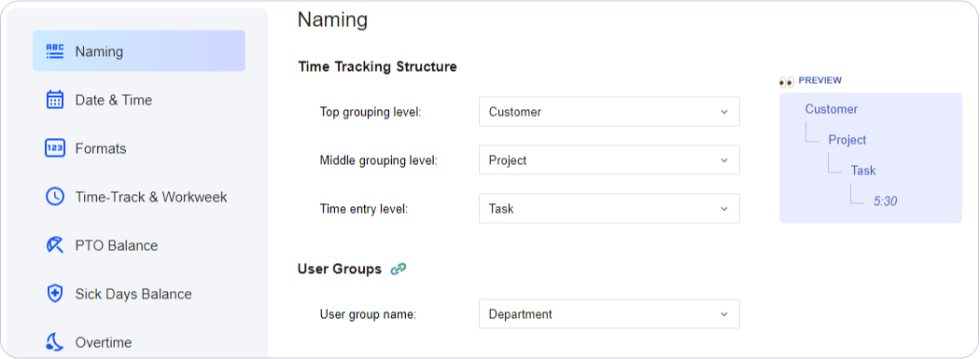Screen dimensions: 980x359
Task: Click the 'User group name:' label
Action: [368, 314]
